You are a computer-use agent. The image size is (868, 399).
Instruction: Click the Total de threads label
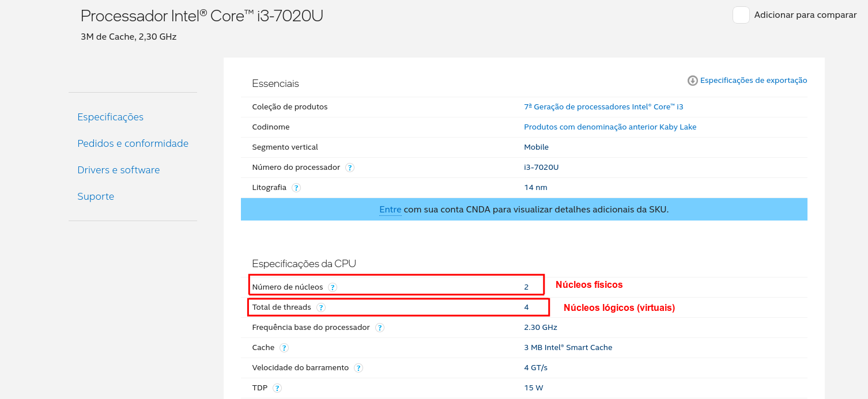[282, 307]
